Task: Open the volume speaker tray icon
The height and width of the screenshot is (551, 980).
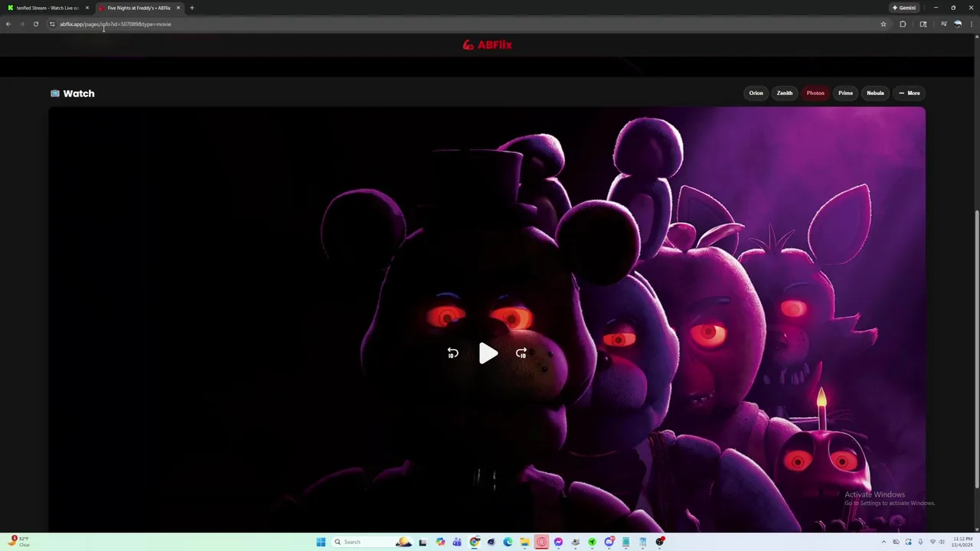Action: point(942,542)
